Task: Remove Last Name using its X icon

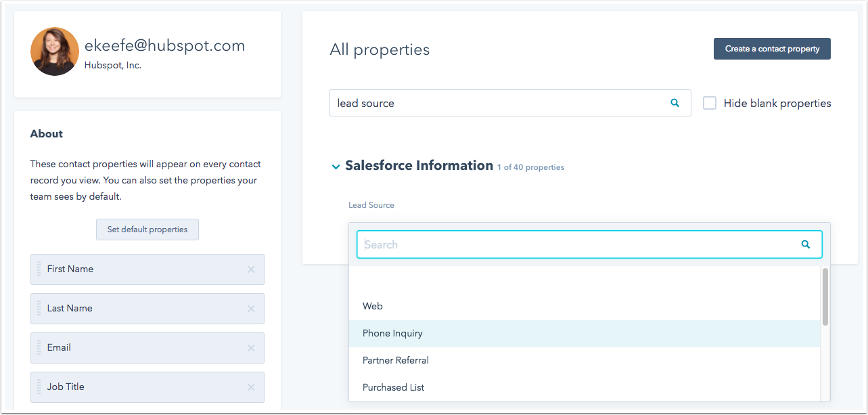Action: pyautogui.click(x=251, y=309)
